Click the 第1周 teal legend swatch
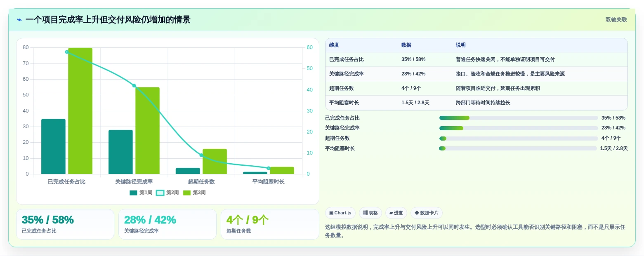Image resolution: width=644 pixels, height=256 pixels. (x=133, y=193)
